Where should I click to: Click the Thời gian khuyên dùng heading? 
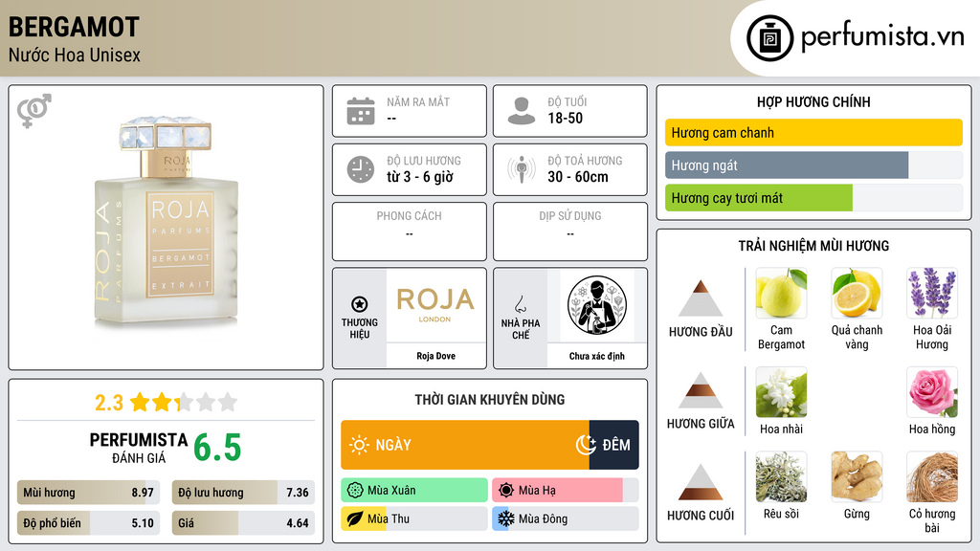pos(490,400)
